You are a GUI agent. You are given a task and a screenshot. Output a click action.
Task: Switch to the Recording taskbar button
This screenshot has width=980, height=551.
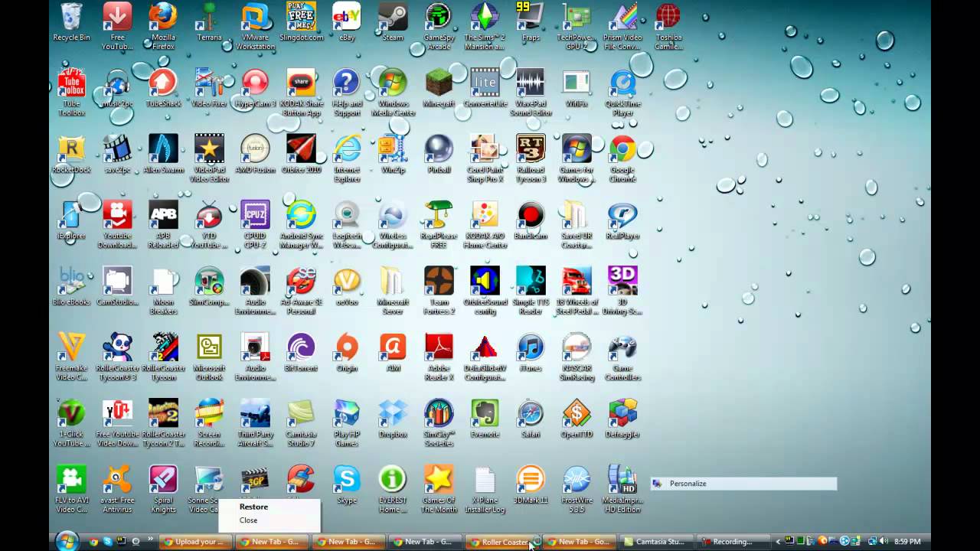point(733,542)
